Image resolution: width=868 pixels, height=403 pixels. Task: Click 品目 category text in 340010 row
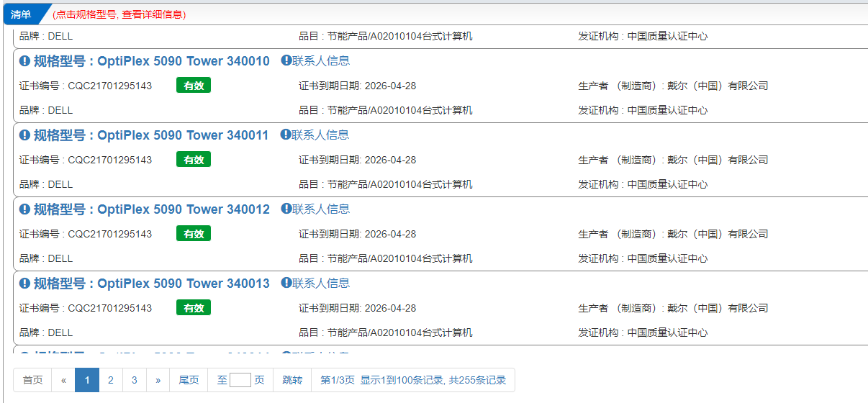(x=386, y=111)
